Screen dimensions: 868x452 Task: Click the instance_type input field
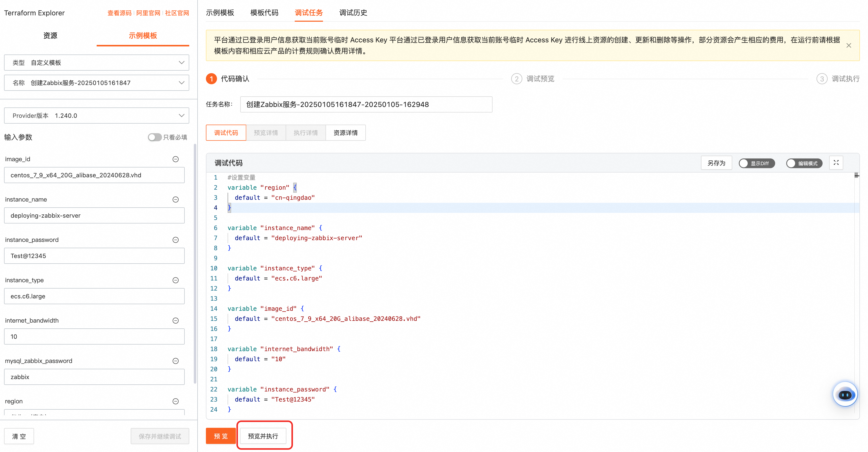point(94,296)
